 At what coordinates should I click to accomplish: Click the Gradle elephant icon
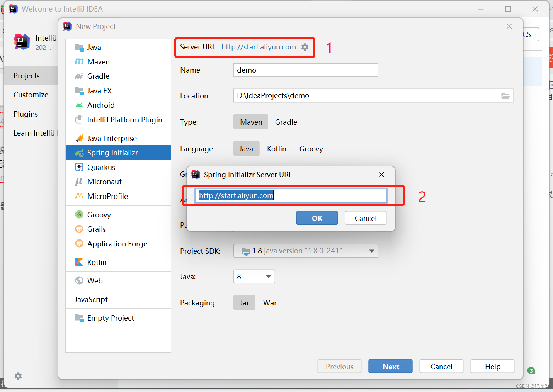coord(79,76)
